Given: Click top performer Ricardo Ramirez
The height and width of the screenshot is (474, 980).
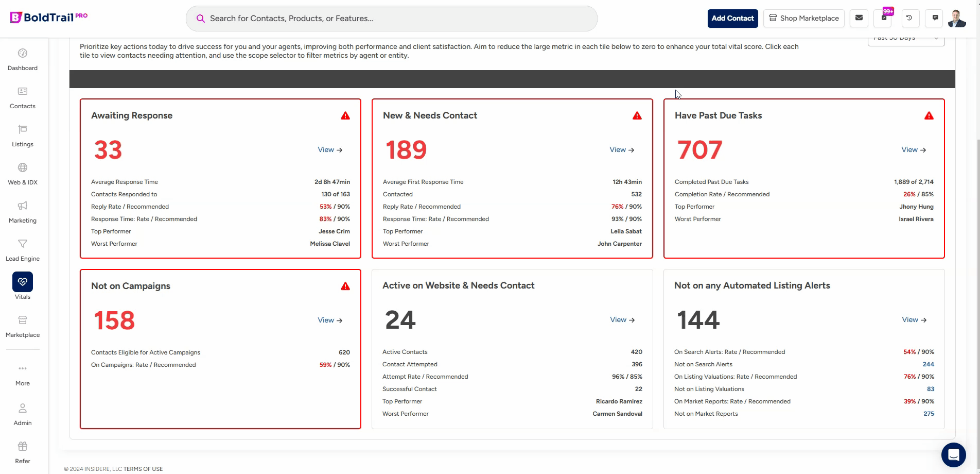Looking at the screenshot, I should 619,401.
